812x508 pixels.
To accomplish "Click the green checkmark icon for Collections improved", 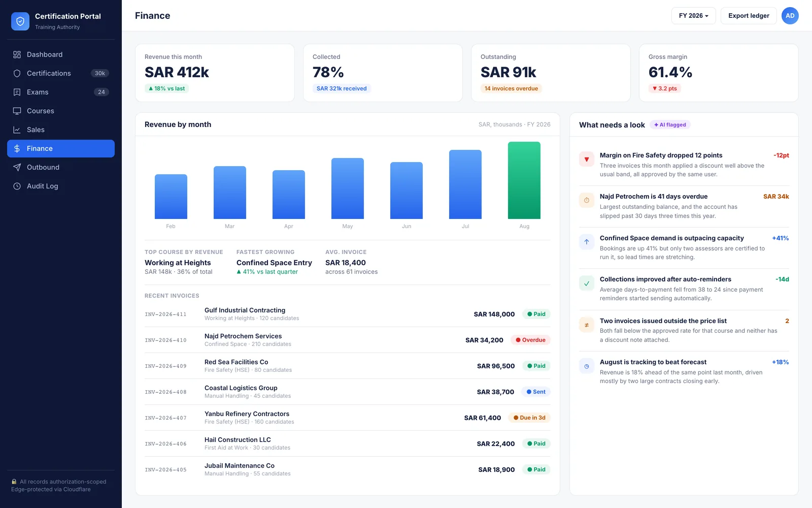I will tap(587, 283).
